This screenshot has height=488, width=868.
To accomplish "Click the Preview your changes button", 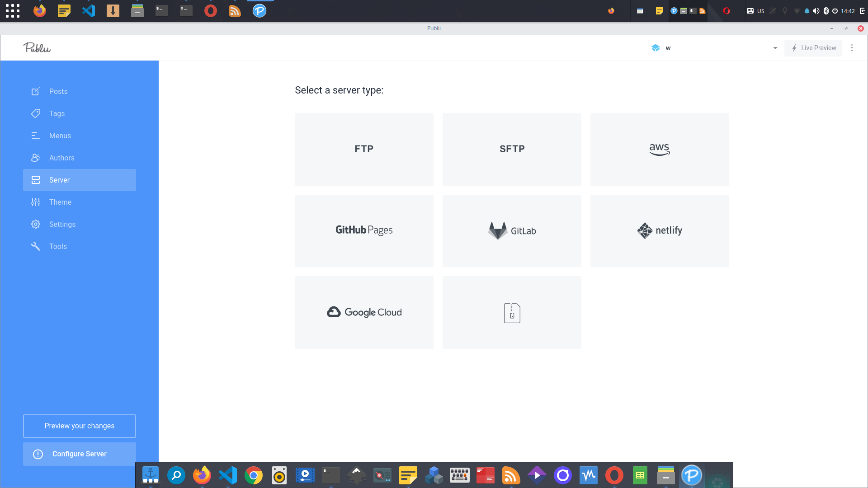I will pyautogui.click(x=80, y=426).
